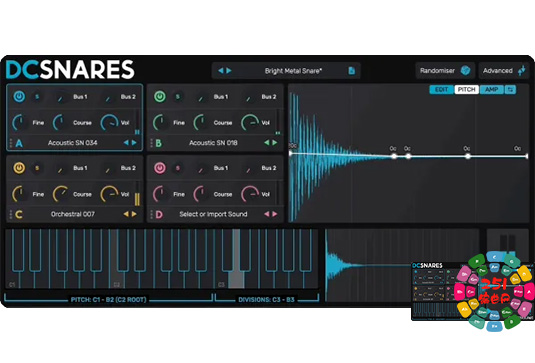Solo layer A with S button
The height and width of the screenshot is (363, 535).
37,97
